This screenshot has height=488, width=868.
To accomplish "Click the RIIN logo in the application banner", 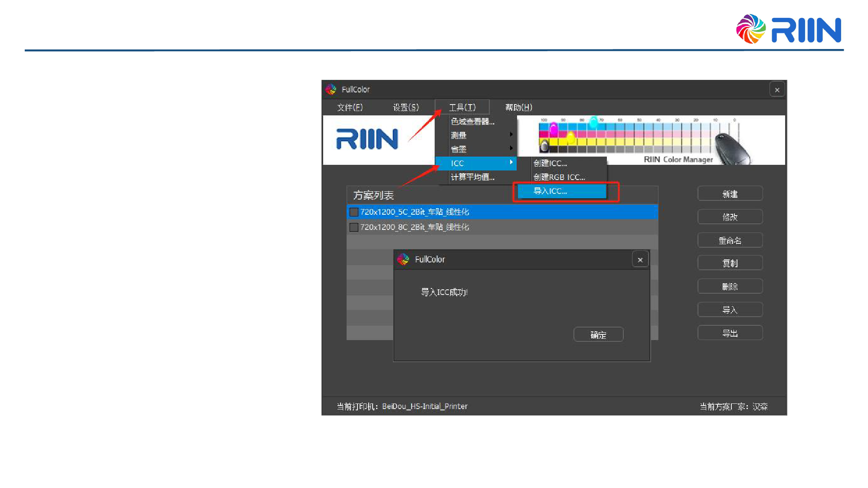I will 367,139.
